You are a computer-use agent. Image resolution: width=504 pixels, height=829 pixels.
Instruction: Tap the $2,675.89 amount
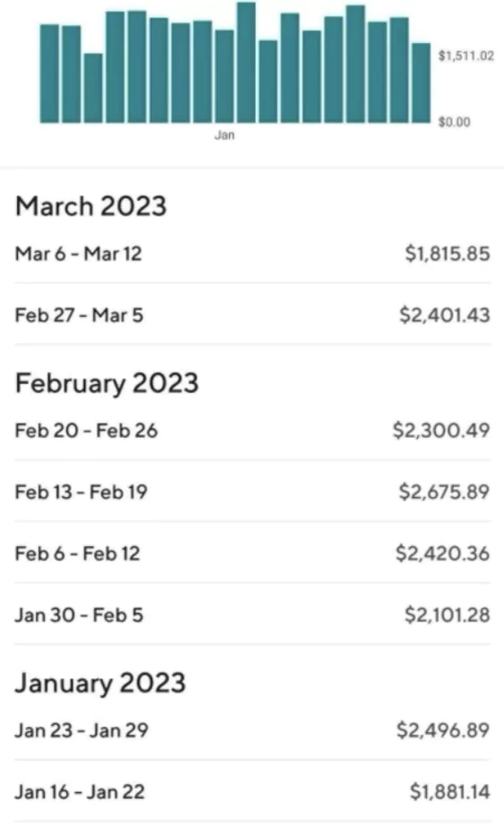[444, 492]
